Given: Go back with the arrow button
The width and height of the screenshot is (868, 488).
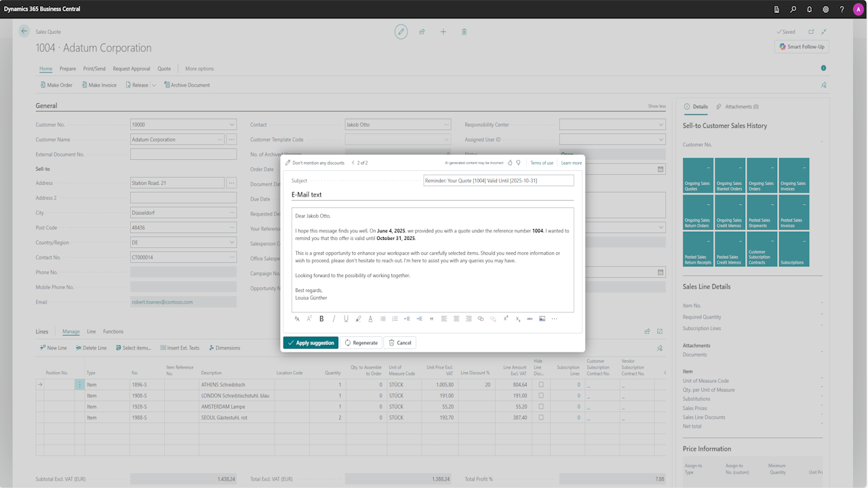Looking at the screenshot, I should tap(24, 31).
